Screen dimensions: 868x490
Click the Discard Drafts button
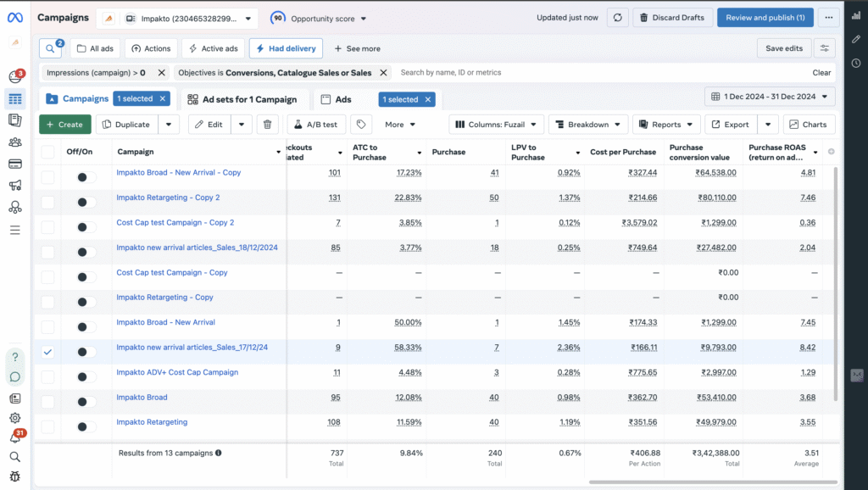point(672,18)
